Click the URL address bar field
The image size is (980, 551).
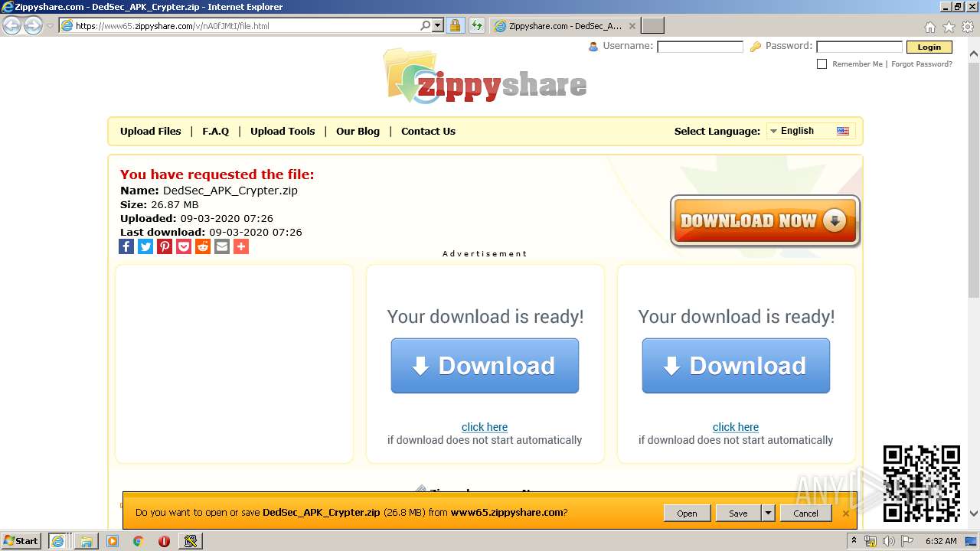click(245, 25)
